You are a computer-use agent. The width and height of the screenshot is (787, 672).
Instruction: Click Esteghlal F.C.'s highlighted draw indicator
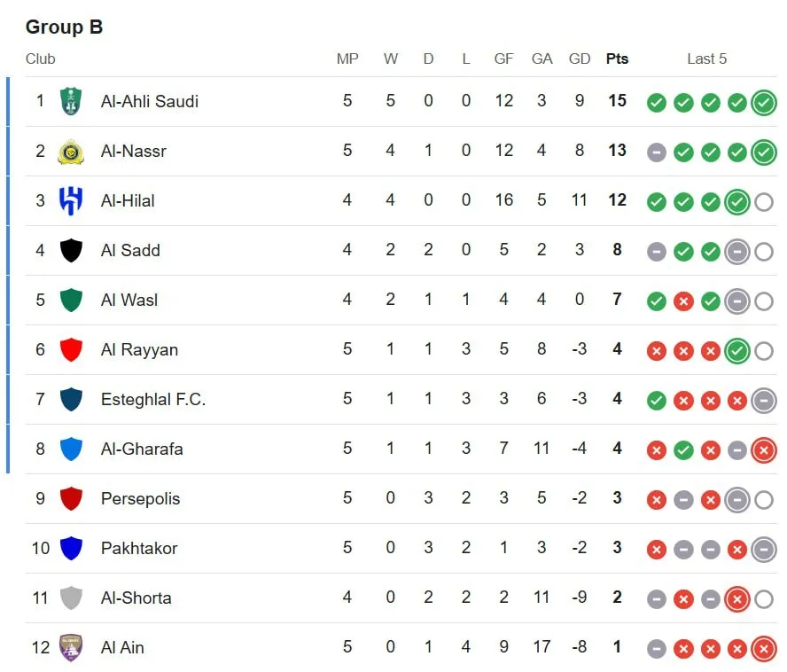click(x=763, y=401)
